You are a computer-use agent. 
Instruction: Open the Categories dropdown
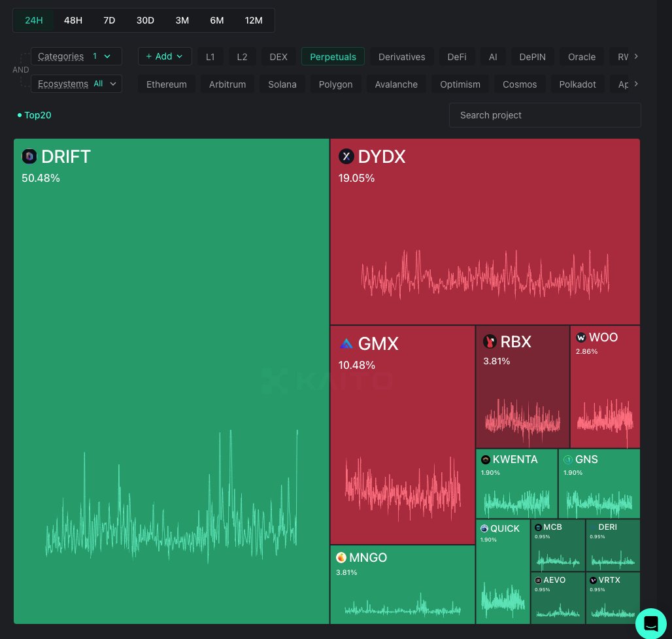(76, 56)
